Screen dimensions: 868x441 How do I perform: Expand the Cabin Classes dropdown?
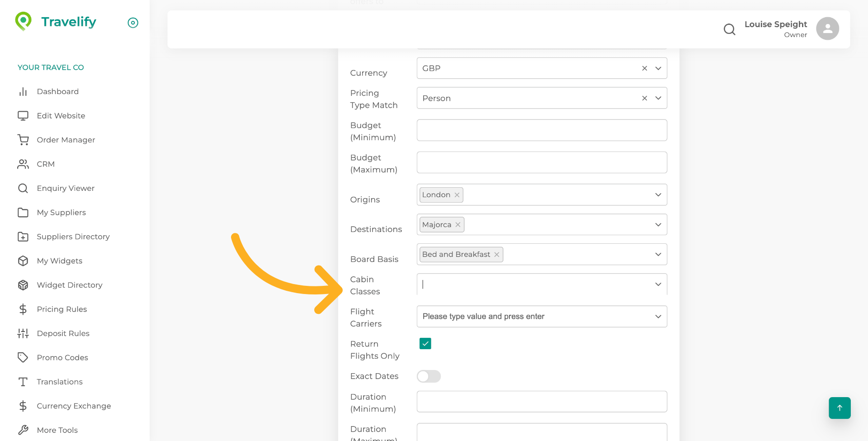point(658,285)
